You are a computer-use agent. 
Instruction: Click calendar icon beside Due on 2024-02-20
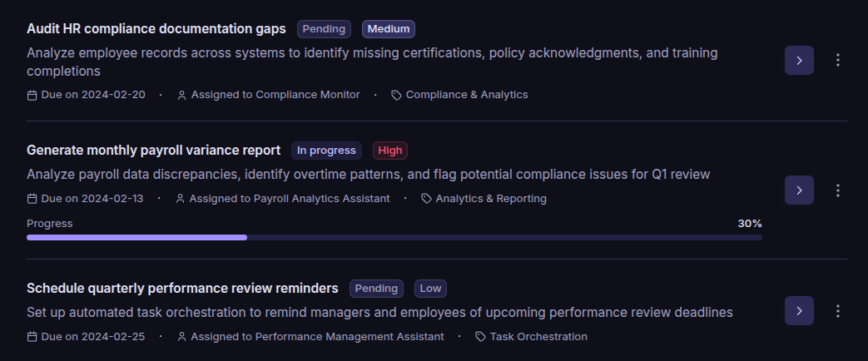pos(32,95)
